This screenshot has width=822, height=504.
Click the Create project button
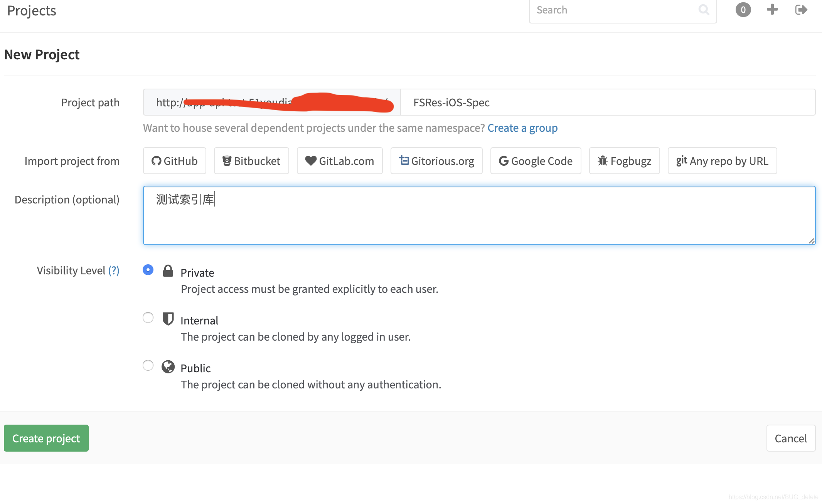46,438
